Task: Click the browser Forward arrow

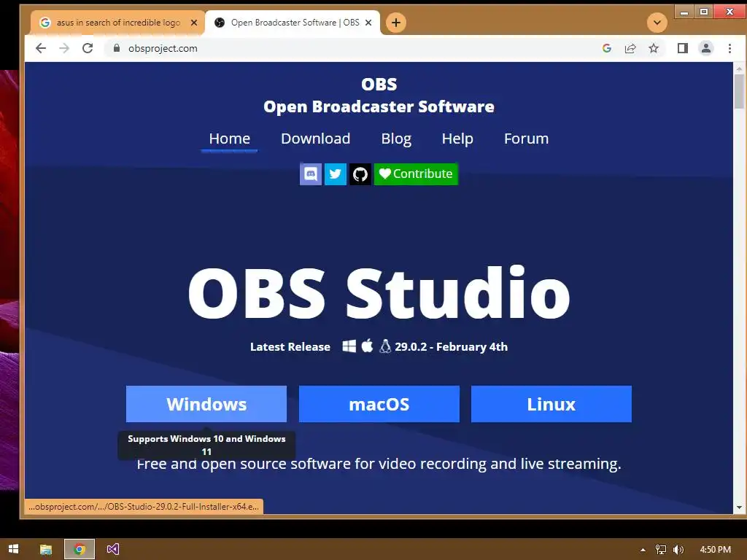Action: click(64, 48)
